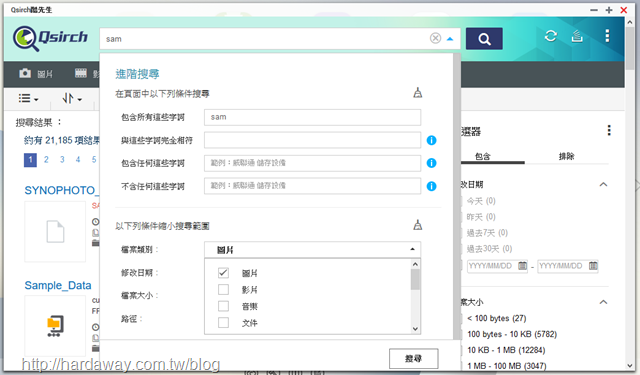Switch to the 包含 filter tab
Viewport: 640px width, 375px height.
pos(483,156)
